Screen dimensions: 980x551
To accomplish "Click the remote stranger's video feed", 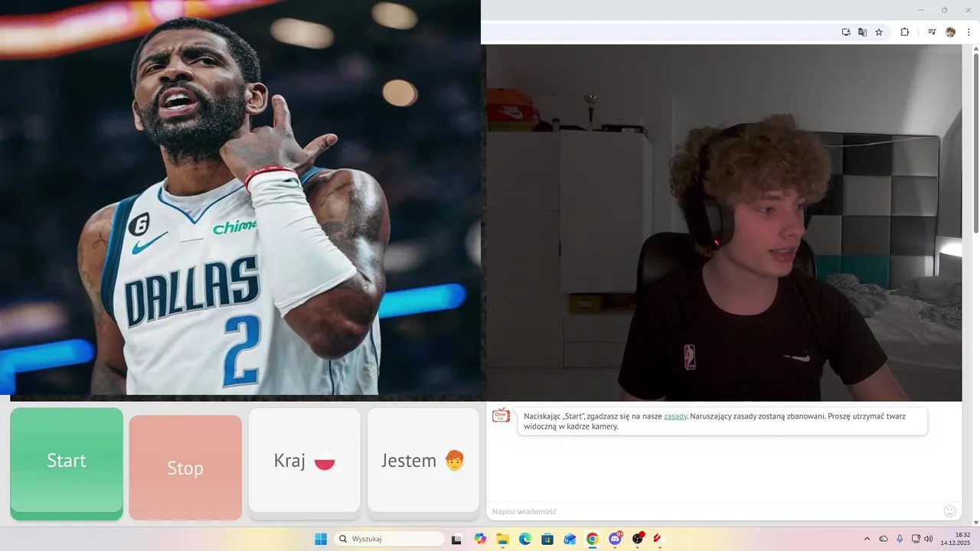I will pyautogui.click(x=724, y=223).
